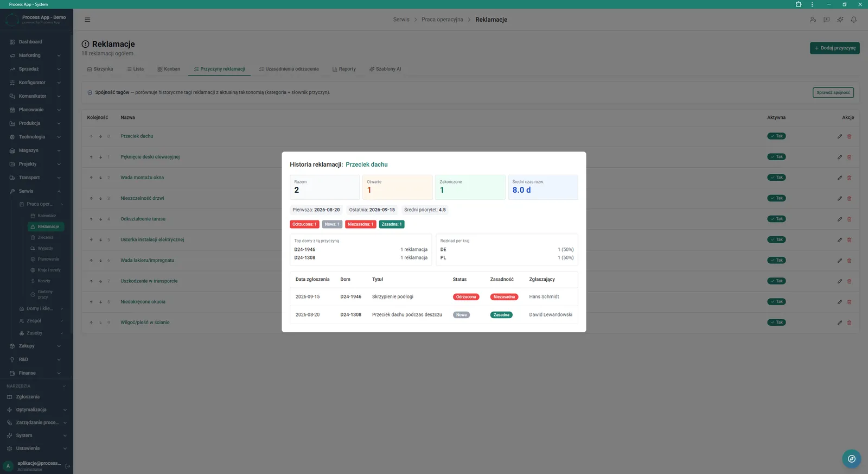
Task: Open the Szablony AI tab
Action: point(385,69)
